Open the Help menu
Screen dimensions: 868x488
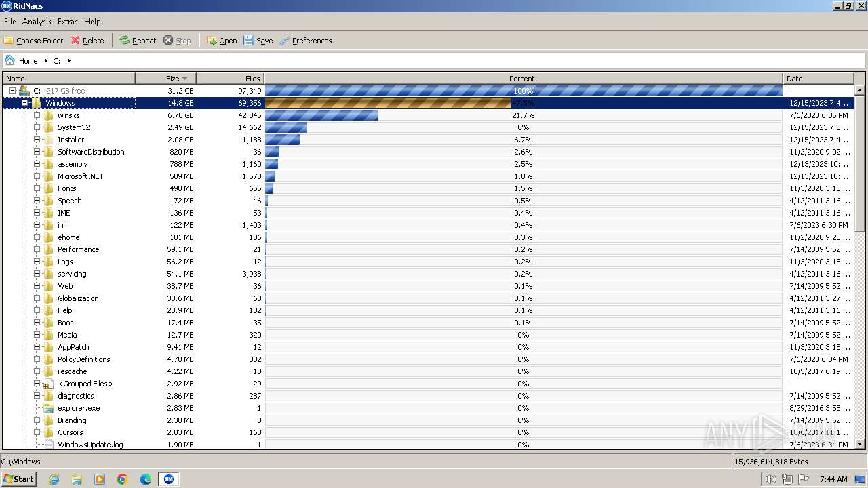coord(92,22)
